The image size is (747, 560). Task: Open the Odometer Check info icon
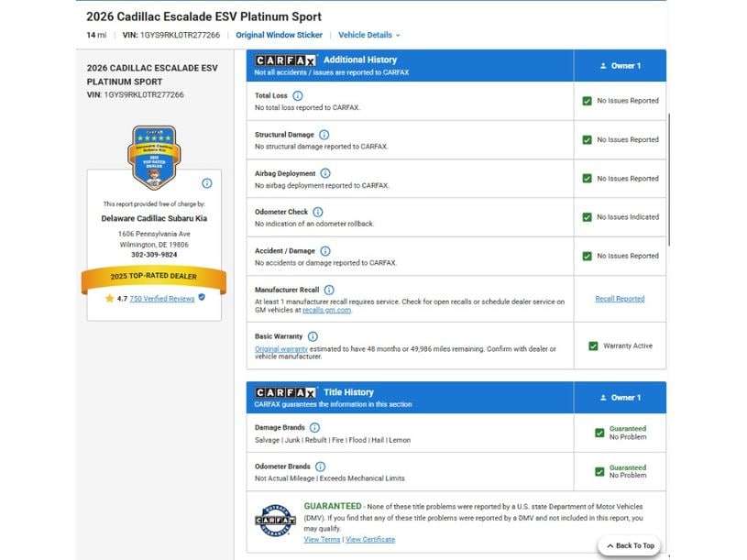click(318, 212)
